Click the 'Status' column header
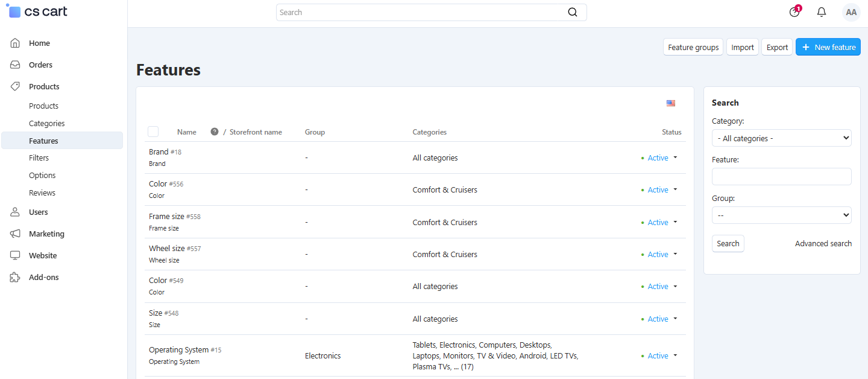This screenshot has width=868, height=379. 671,132
